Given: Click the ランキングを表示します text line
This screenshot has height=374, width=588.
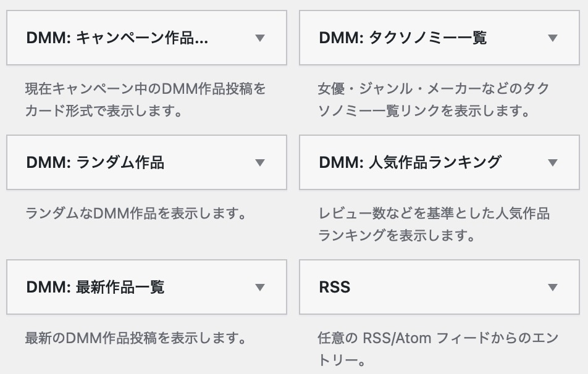Looking at the screenshot, I should pos(396,236).
